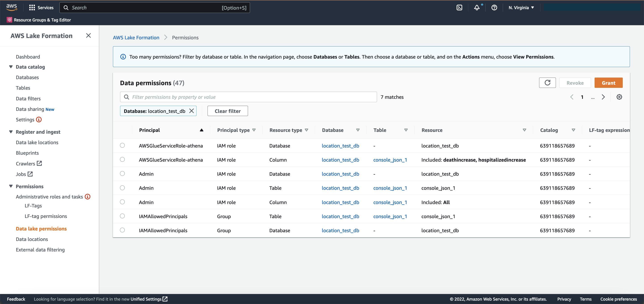Open console_json_1 link in AWSGlueServiceRole-athena row
The height and width of the screenshot is (304, 644).
coord(390,160)
